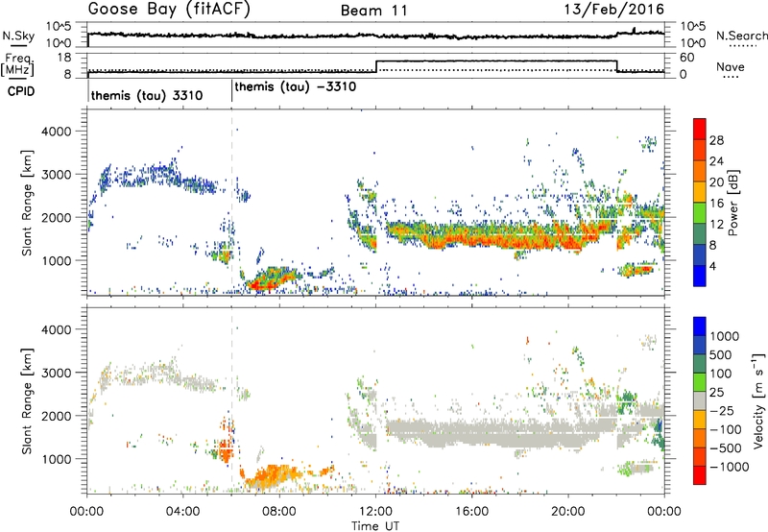Click the '18' frequency axis tick
768x532 pixels.
point(63,58)
